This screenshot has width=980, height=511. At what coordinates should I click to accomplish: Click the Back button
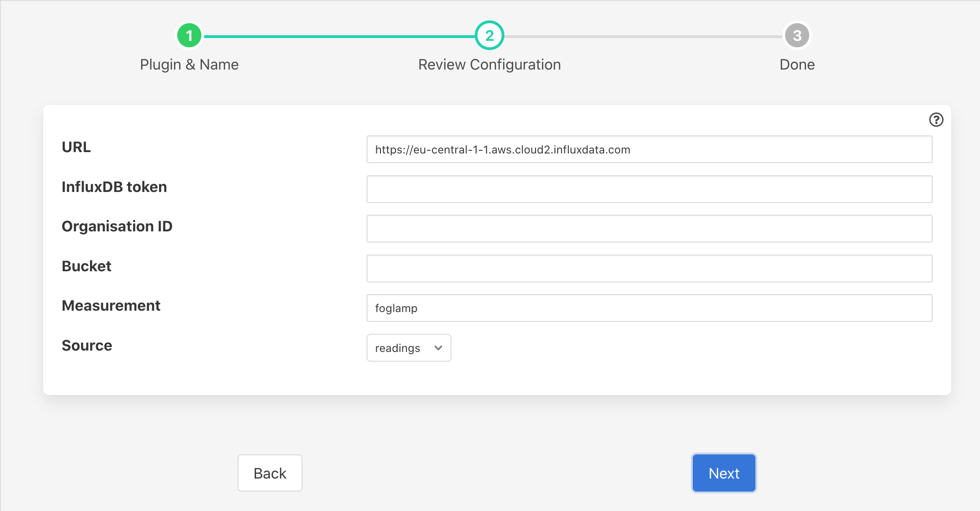click(270, 473)
